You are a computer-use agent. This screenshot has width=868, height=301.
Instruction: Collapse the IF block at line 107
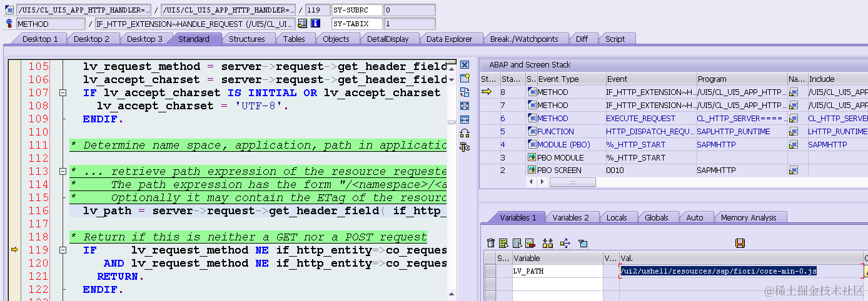pos(63,92)
